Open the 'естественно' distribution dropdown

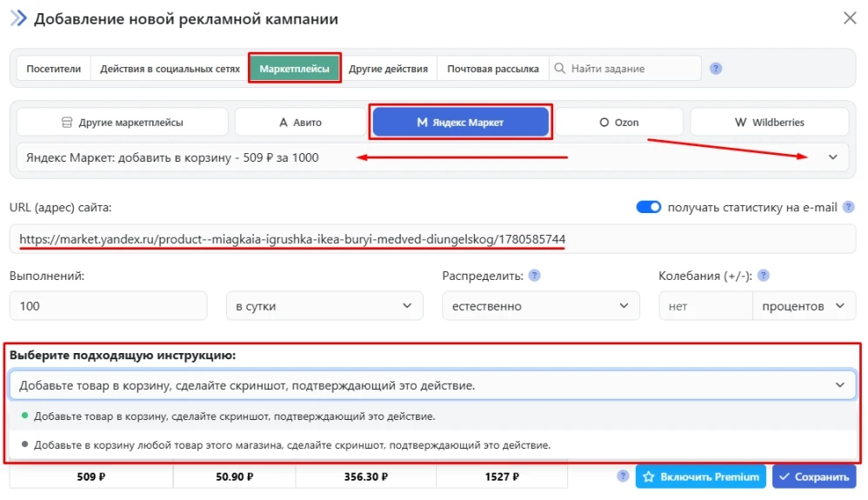coord(539,306)
